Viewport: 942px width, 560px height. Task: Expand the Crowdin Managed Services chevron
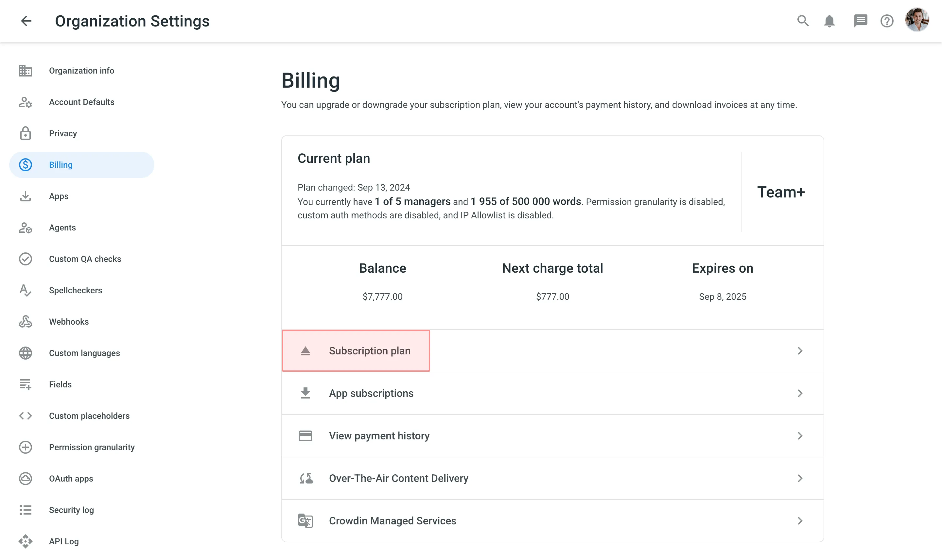tap(800, 521)
